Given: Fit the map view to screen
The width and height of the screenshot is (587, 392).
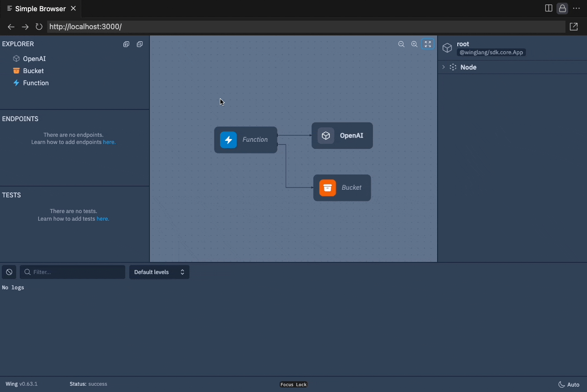Looking at the screenshot, I should coord(427,44).
